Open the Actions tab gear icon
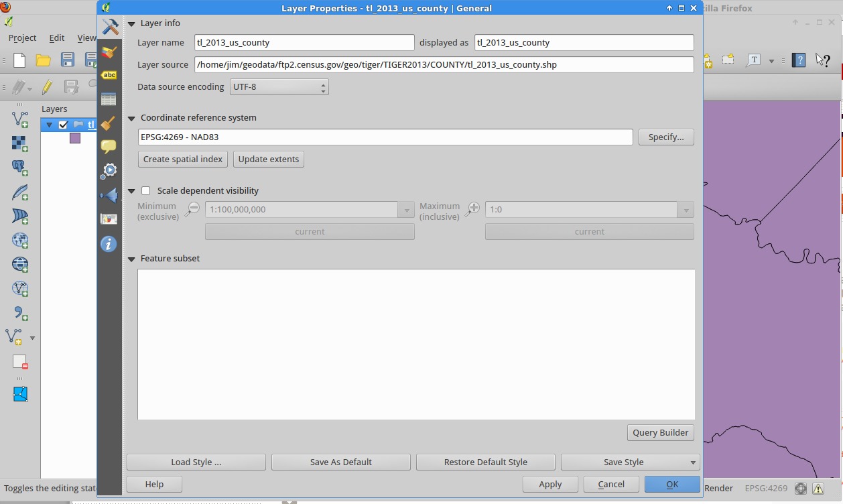Screen dimensions: 843x504 [x=109, y=171]
